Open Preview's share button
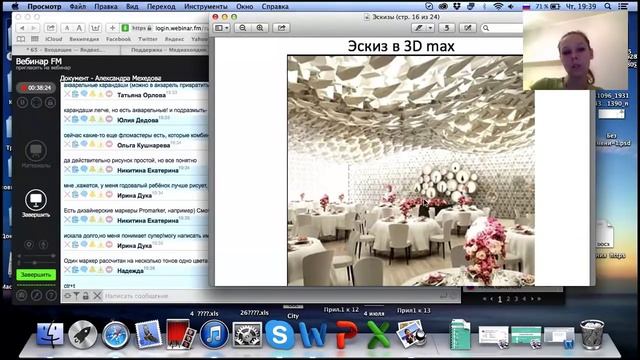640x360 pixels. (x=282, y=28)
